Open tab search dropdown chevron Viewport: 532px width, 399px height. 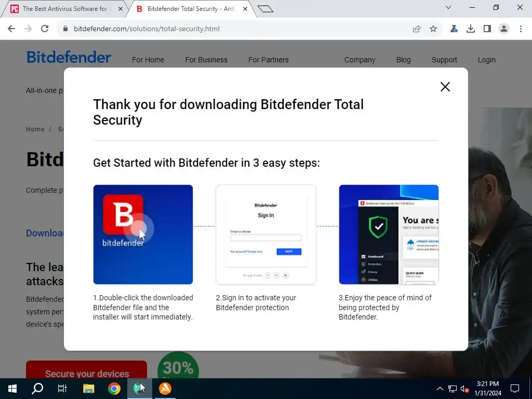coord(448,7)
